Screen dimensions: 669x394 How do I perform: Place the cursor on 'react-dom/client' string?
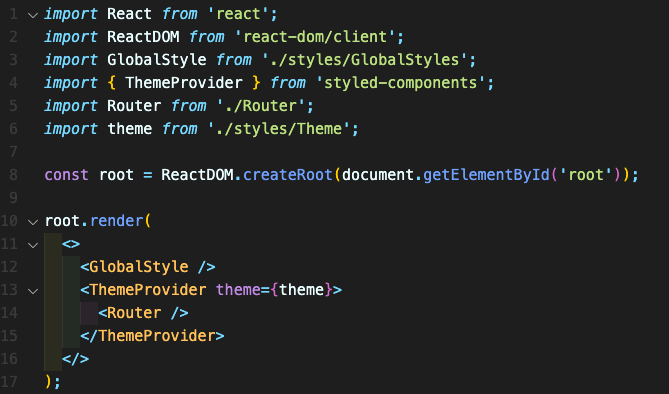pos(315,37)
